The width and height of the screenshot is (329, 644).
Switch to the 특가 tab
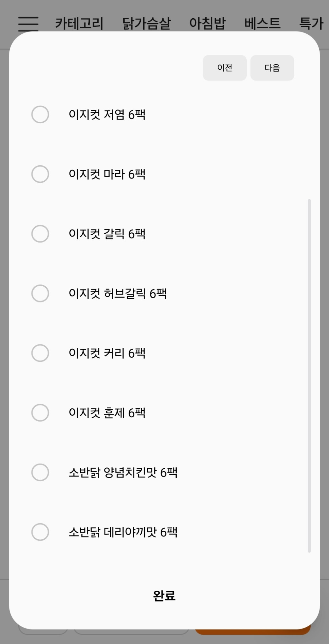point(311,23)
